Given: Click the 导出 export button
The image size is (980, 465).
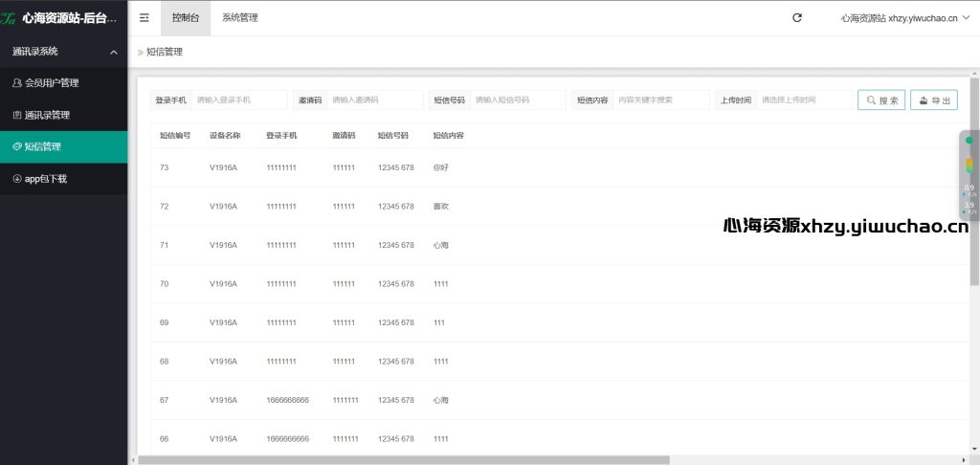Looking at the screenshot, I should pos(934,100).
